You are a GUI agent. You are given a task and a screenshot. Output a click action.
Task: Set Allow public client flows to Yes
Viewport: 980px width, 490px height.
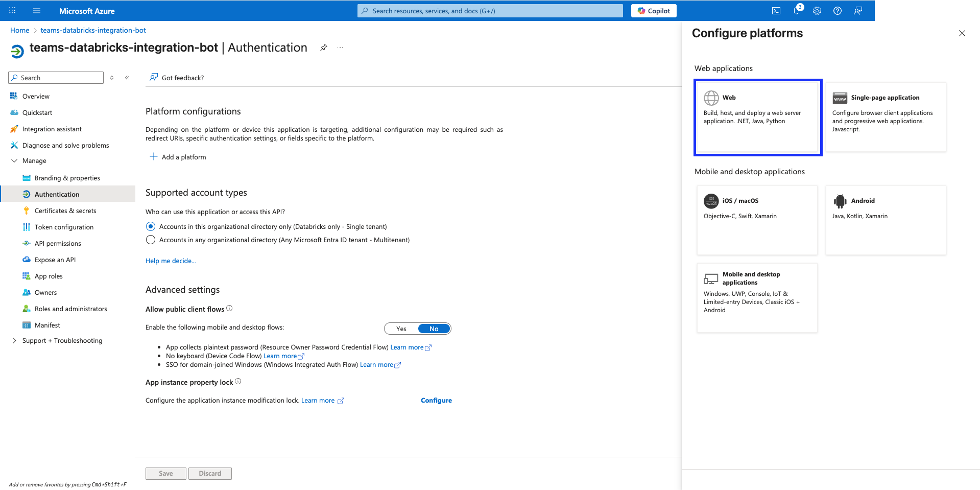(401, 329)
